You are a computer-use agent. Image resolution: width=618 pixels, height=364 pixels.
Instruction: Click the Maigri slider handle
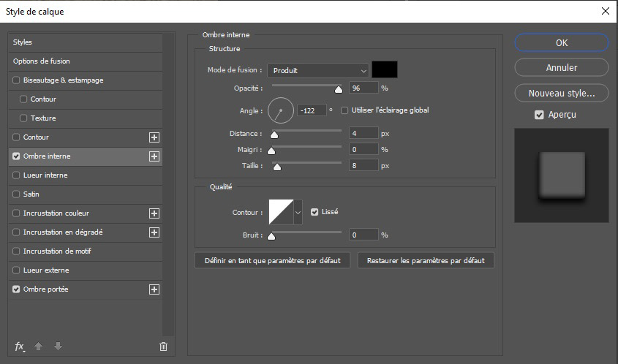point(271,151)
